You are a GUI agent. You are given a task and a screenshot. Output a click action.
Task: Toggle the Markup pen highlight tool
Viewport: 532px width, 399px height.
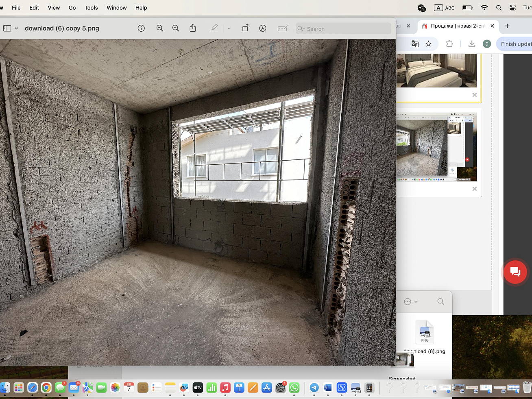pyautogui.click(x=214, y=28)
